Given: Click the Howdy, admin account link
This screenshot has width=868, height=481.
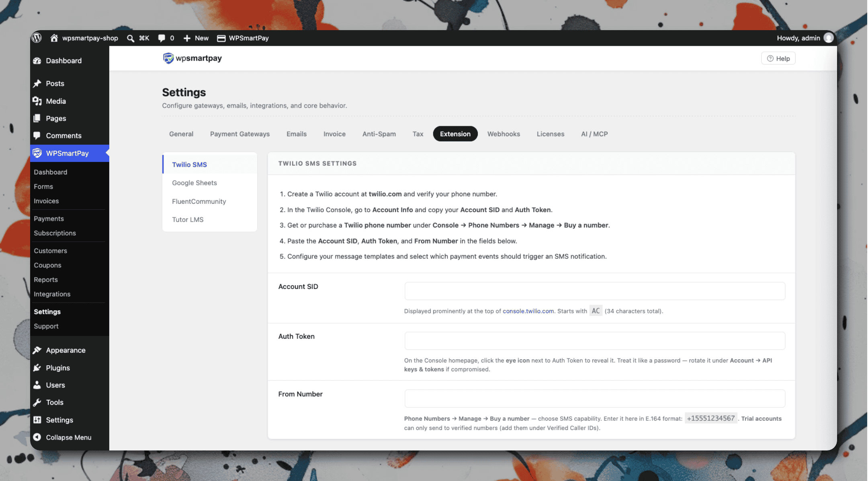Looking at the screenshot, I should click(x=798, y=38).
